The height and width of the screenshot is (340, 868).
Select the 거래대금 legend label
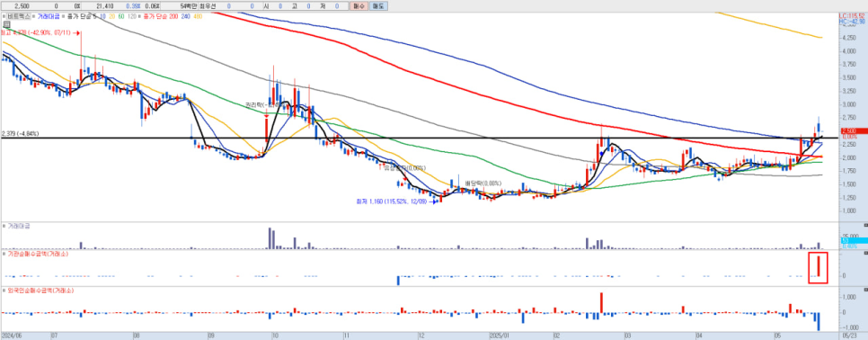(x=49, y=17)
